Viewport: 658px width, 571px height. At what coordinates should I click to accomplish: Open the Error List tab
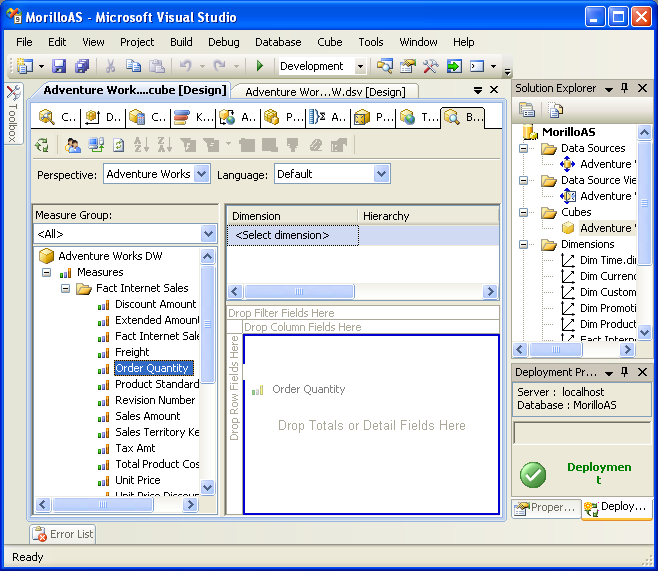[x=63, y=534]
